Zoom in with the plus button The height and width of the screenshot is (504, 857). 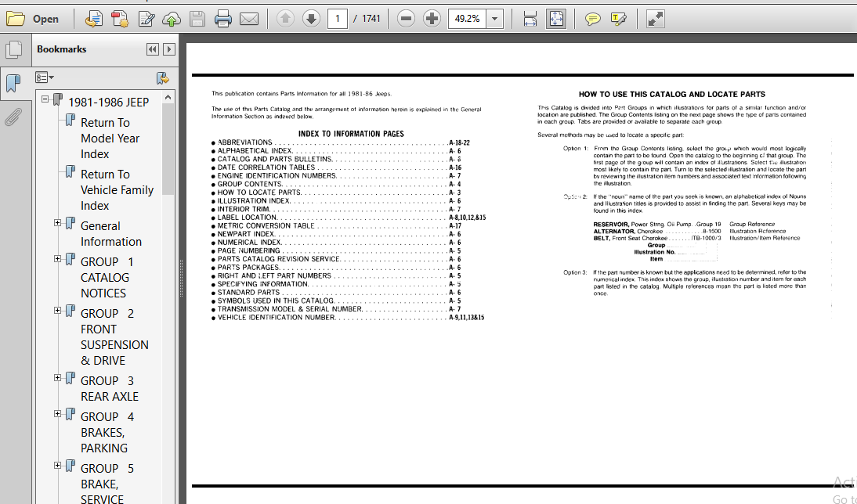[432, 19]
